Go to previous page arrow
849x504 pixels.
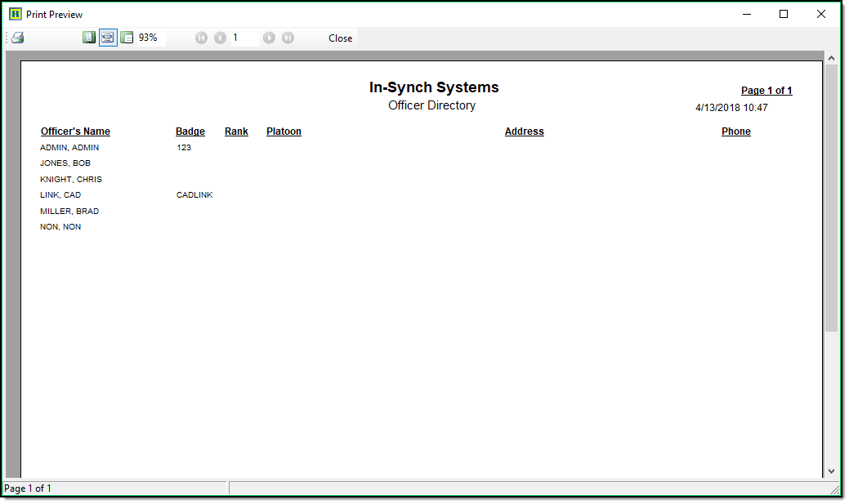pos(220,38)
